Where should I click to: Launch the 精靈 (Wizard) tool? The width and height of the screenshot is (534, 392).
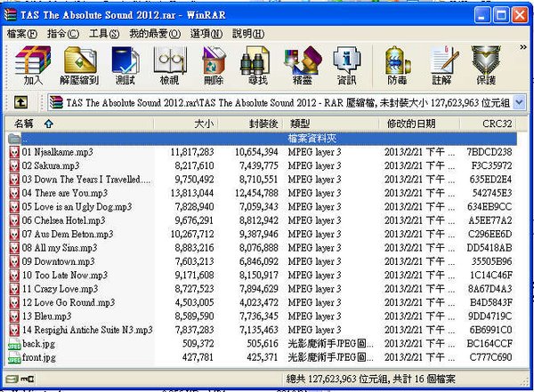pos(303,66)
